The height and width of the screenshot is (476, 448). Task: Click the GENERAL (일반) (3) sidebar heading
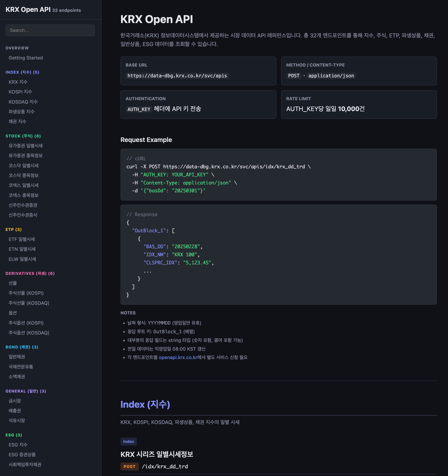pyautogui.click(x=26, y=391)
